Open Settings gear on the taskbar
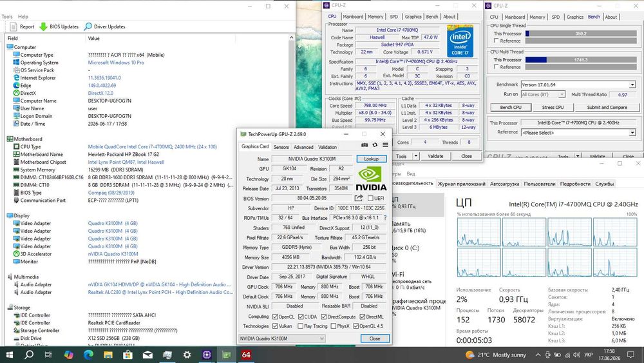Screen dimensions: 644x363 [x=187, y=355]
